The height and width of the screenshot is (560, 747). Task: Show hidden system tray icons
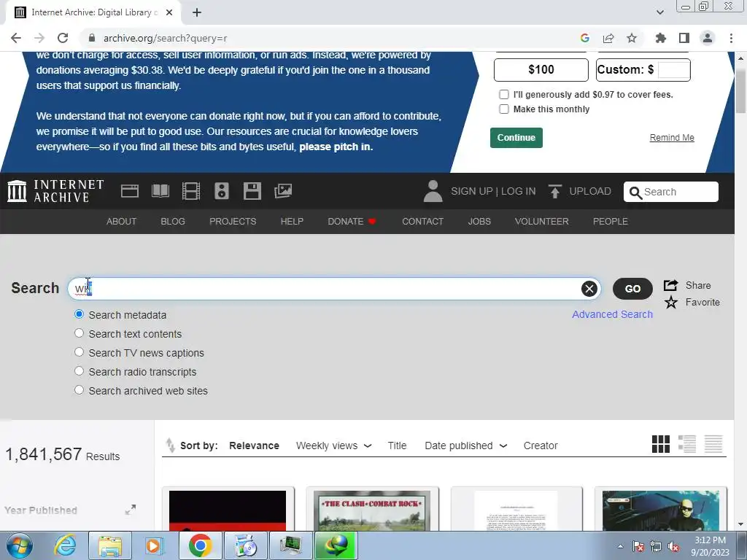tap(620, 546)
